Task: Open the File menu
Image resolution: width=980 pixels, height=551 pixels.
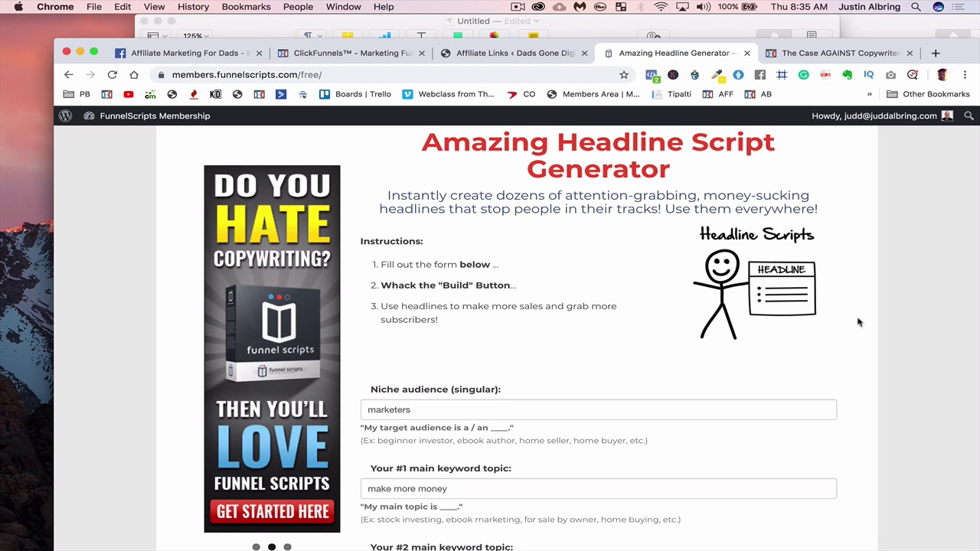Action: point(94,7)
